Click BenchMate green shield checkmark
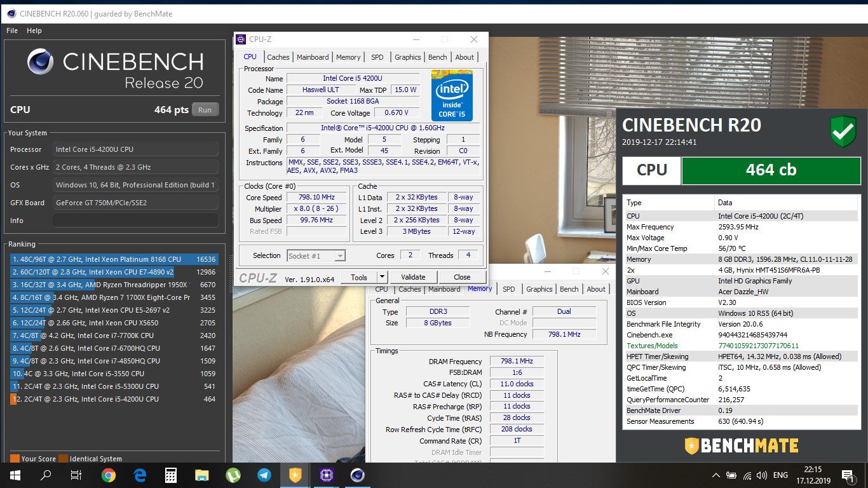Screen dimensions: 868x488 [843, 131]
